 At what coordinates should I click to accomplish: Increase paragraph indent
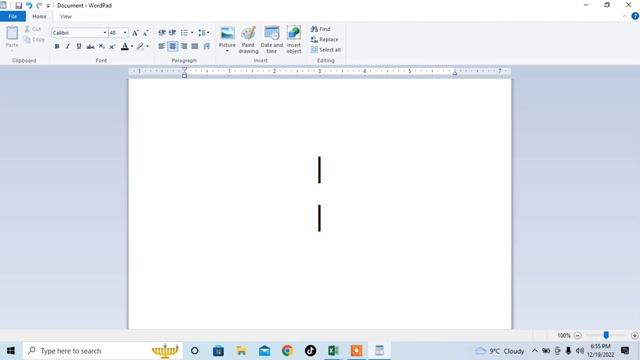tap(173, 33)
